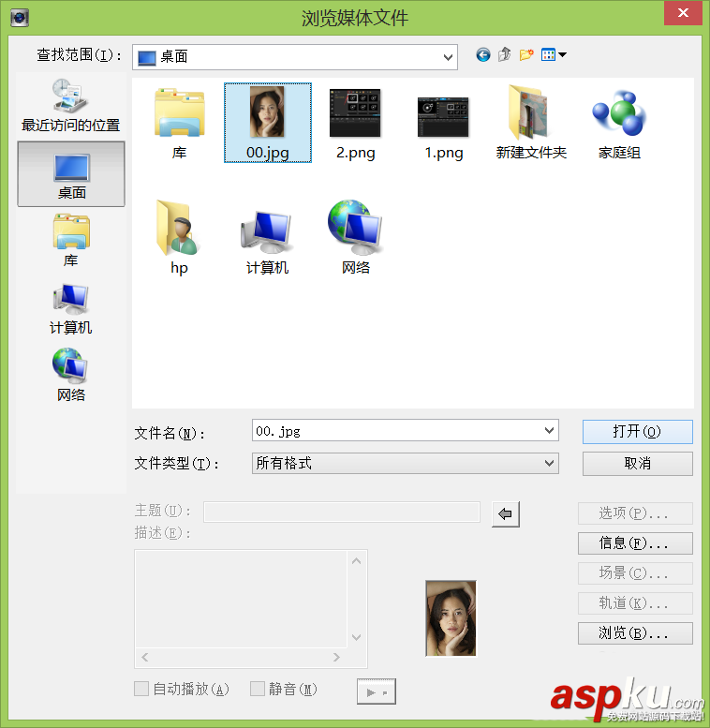The image size is (710, 728).
Task: Select the 2.png file
Action: coord(355,123)
